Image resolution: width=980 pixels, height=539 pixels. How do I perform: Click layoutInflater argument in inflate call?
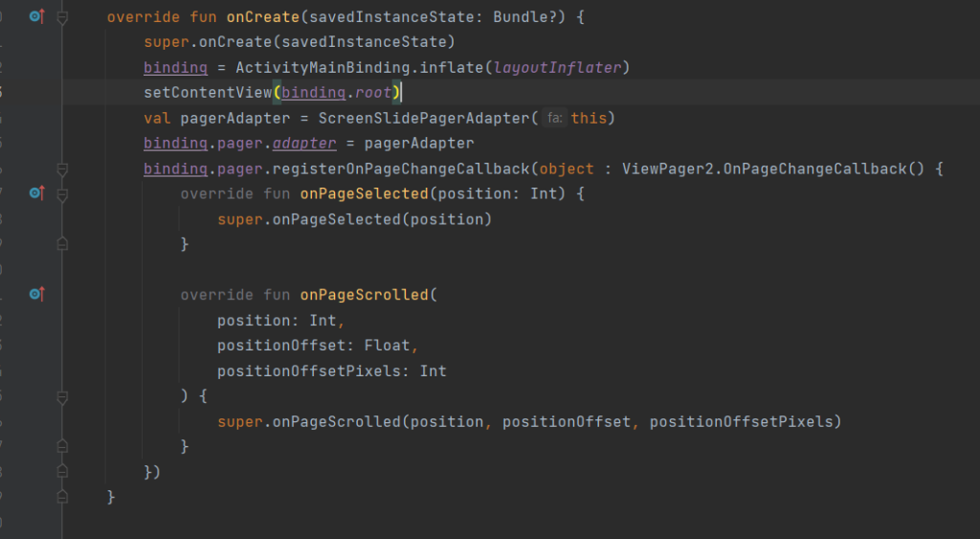557,68
